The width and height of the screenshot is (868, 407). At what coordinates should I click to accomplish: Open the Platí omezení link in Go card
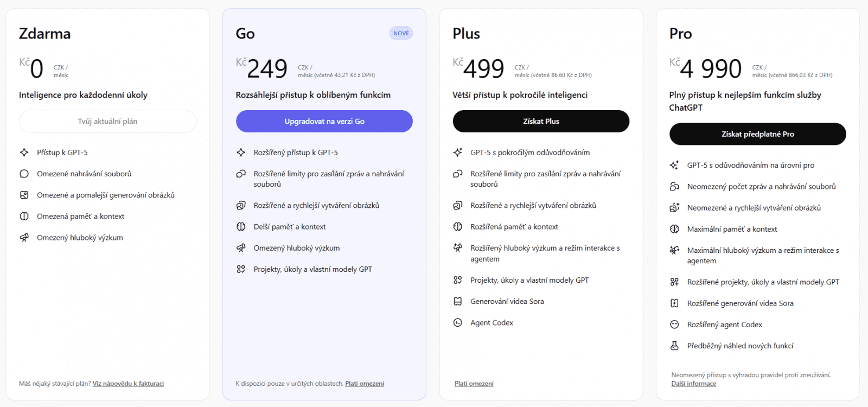click(x=365, y=383)
